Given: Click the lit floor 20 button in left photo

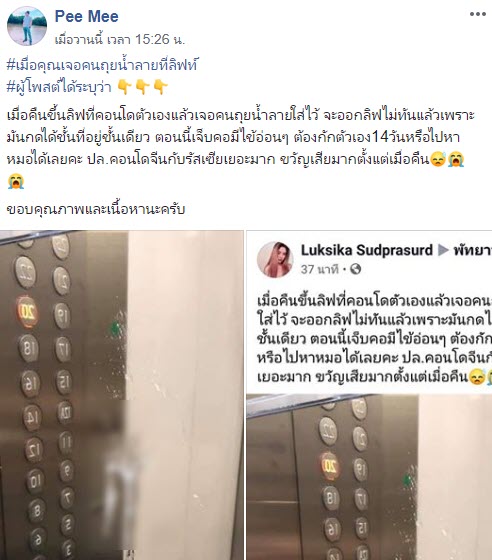Looking at the screenshot, I should click(x=26, y=312).
